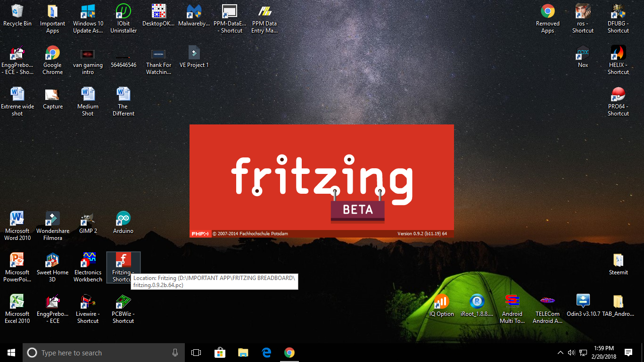Select the PRO64 - Shortcut icon
This screenshot has height=362, width=644.
618,102
